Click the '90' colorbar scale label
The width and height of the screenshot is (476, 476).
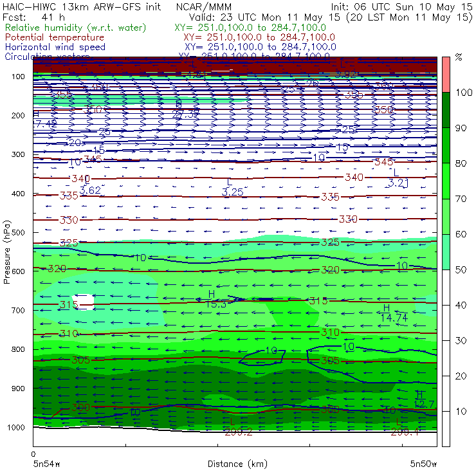pyautogui.click(x=461, y=128)
